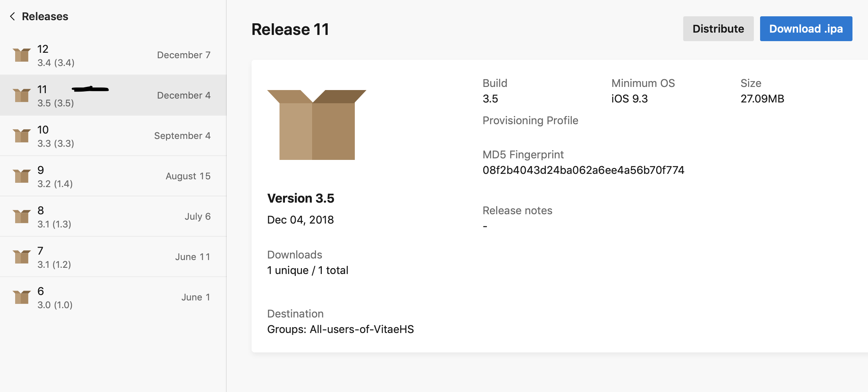Click version text 3.1 (1.2)
The image size is (868, 392).
click(54, 265)
